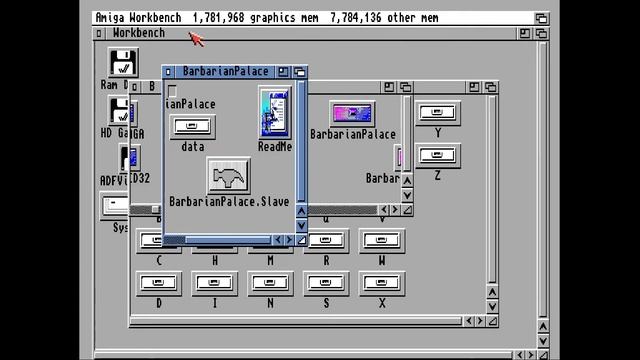Click left arrow of the drawers window

click(x=469, y=321)
